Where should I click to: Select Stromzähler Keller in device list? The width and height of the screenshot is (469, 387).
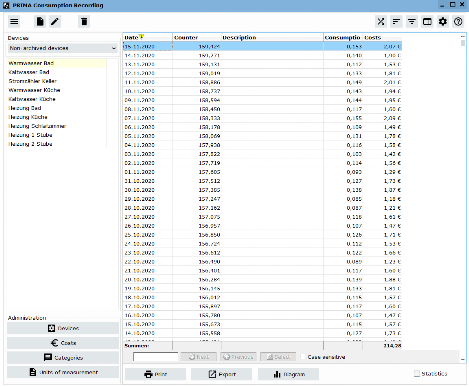33,81
